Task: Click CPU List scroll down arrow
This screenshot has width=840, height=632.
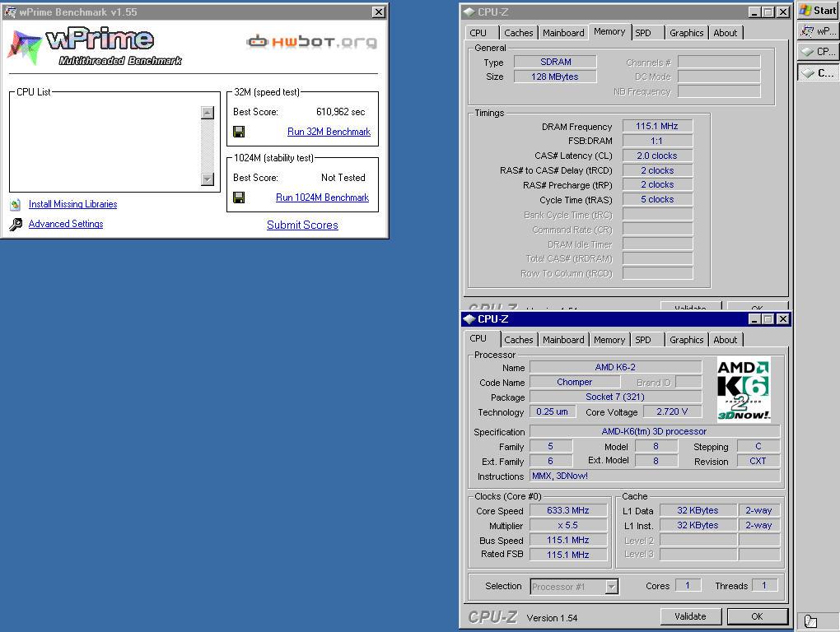Action: pyautogui.click(x=208, y=179)
